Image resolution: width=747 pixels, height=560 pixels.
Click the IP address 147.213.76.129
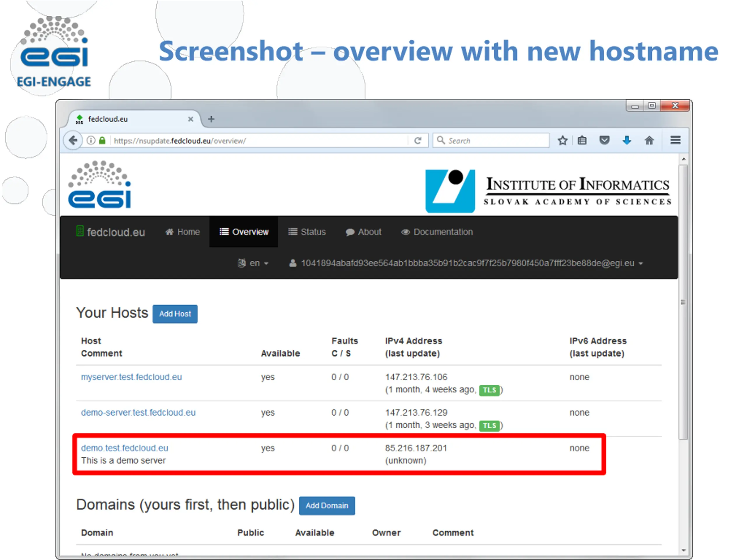tap(416, 412)
